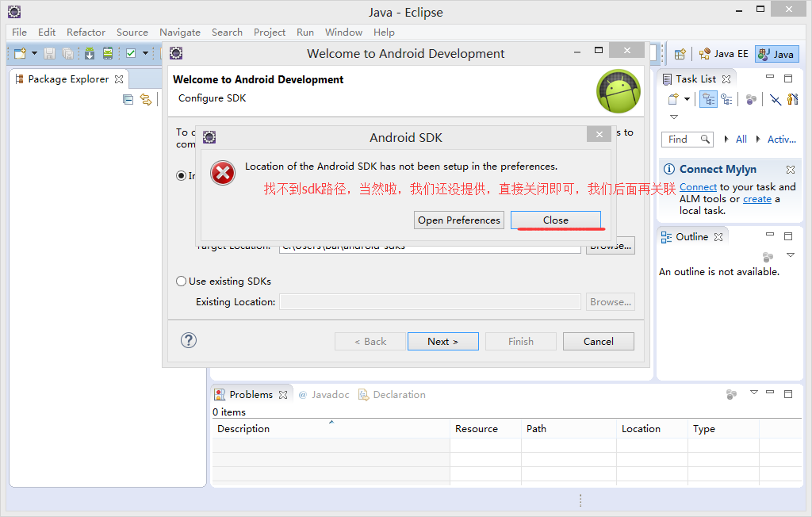
Task: Click the wizard help question mark icon
Action: (189, 340)
